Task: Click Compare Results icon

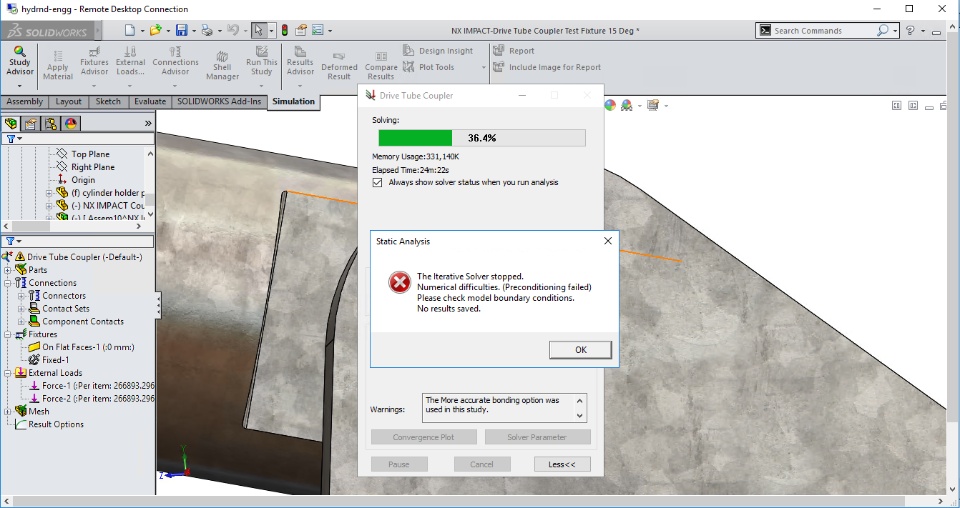Action: click(x=381, y=65)
